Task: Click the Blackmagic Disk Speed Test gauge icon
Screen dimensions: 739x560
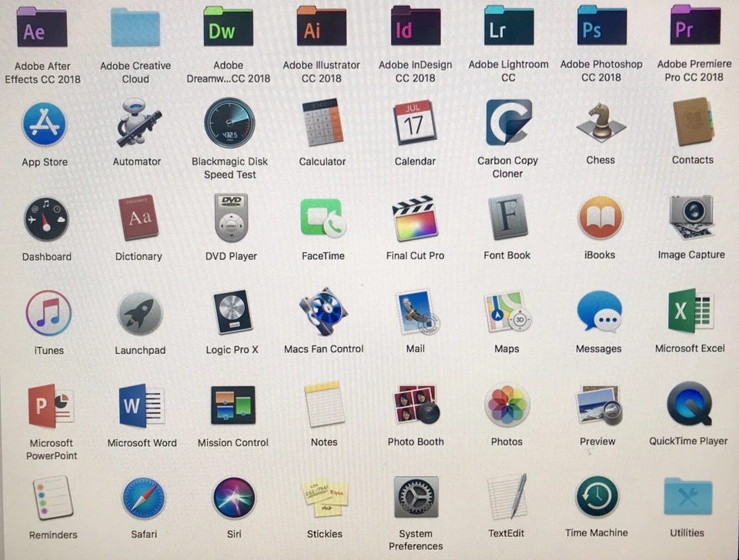Action: (229, 123)
